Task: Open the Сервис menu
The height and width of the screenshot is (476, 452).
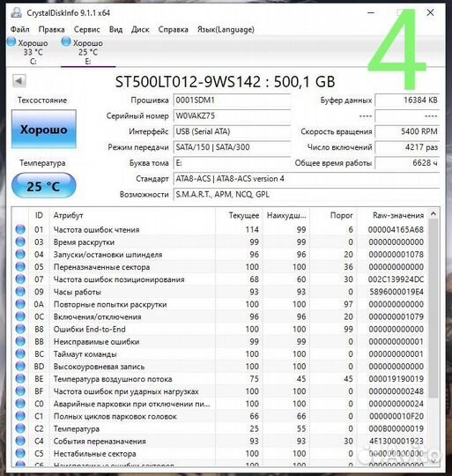Action: tap(86, 29)
